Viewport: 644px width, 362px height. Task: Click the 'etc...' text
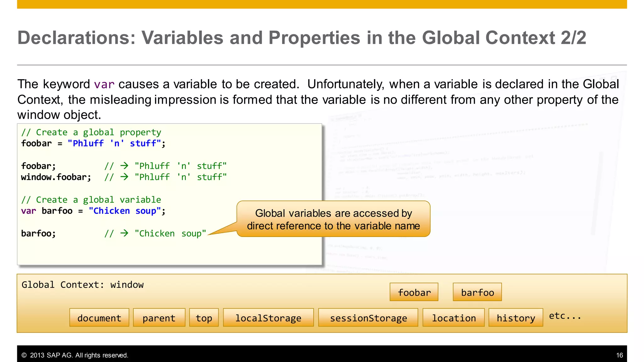point(565,316)
